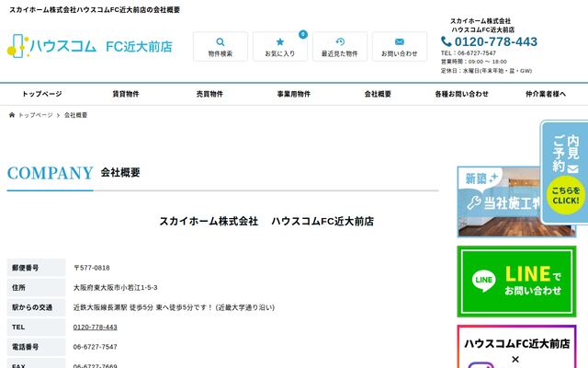Open 事業用物件 menu item

294,94
